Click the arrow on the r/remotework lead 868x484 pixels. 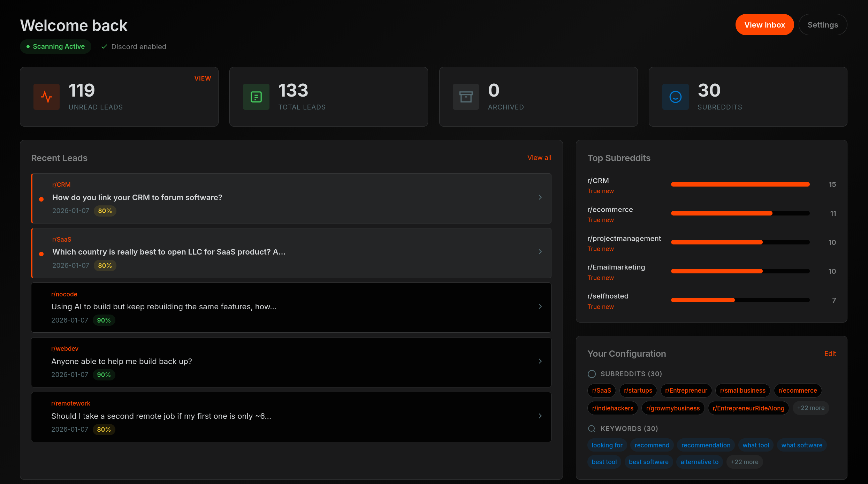tap(540, 416)
